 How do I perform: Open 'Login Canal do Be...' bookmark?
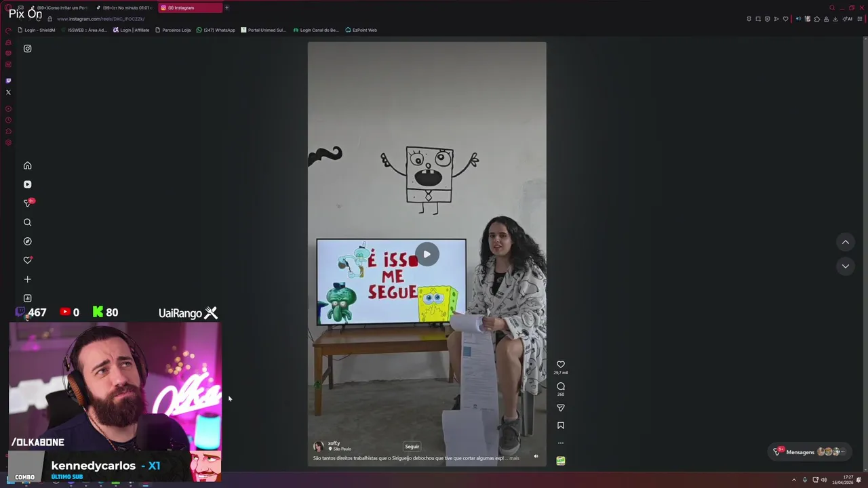pyautogui.click(x=316, y=30)
